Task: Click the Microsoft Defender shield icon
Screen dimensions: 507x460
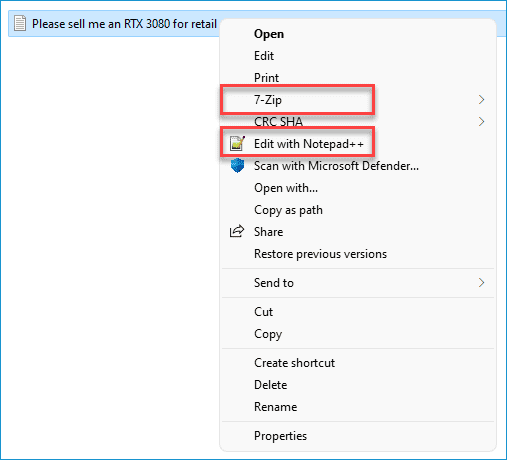Action: point(237,166)
